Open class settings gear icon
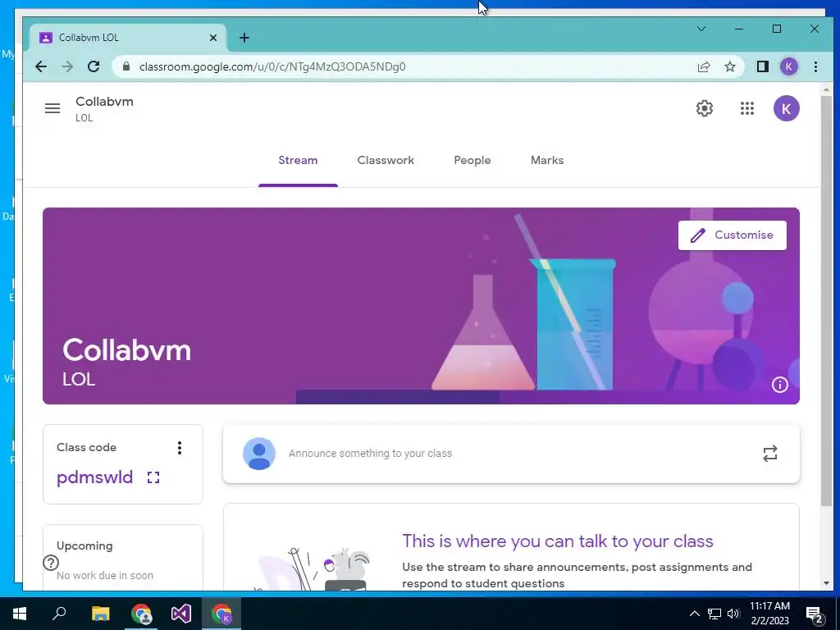Viewport: 840px width, 630px height. coord(705,108)
